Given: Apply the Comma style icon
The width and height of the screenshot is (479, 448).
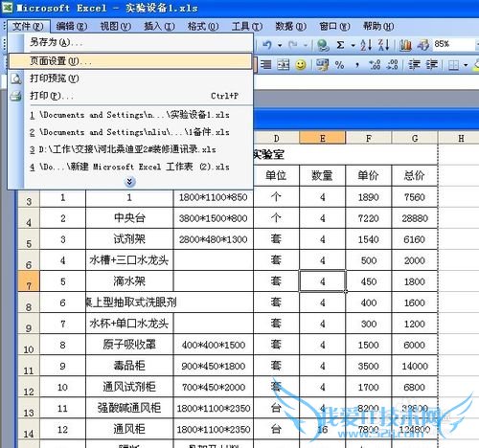Looking at the screenshot, I should point(357,65).
